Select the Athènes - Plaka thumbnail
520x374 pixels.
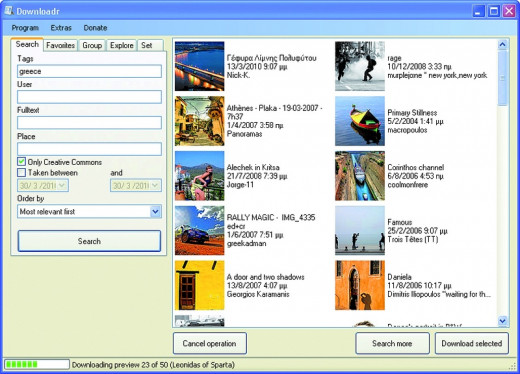(x=200, y=121)
